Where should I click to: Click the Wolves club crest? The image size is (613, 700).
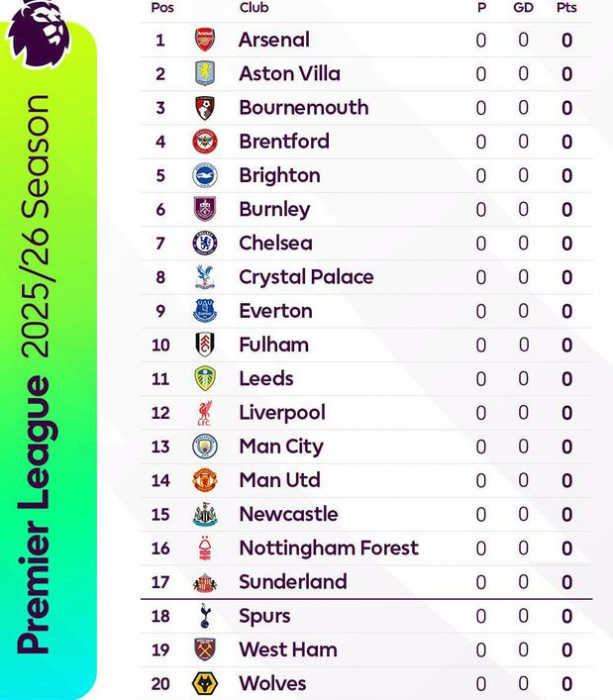pyautogui.click(x=205, y=684)
